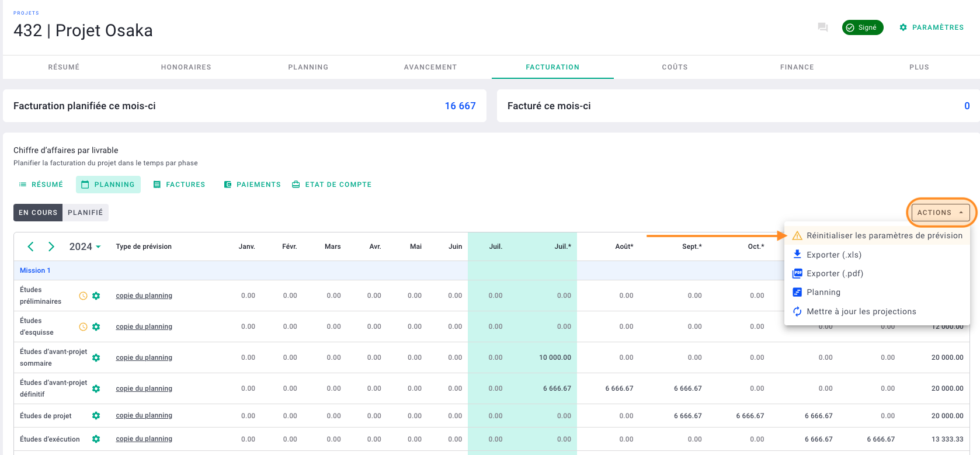
Task: Open gear settings for Études d'exécution
Action: point(96,439)
